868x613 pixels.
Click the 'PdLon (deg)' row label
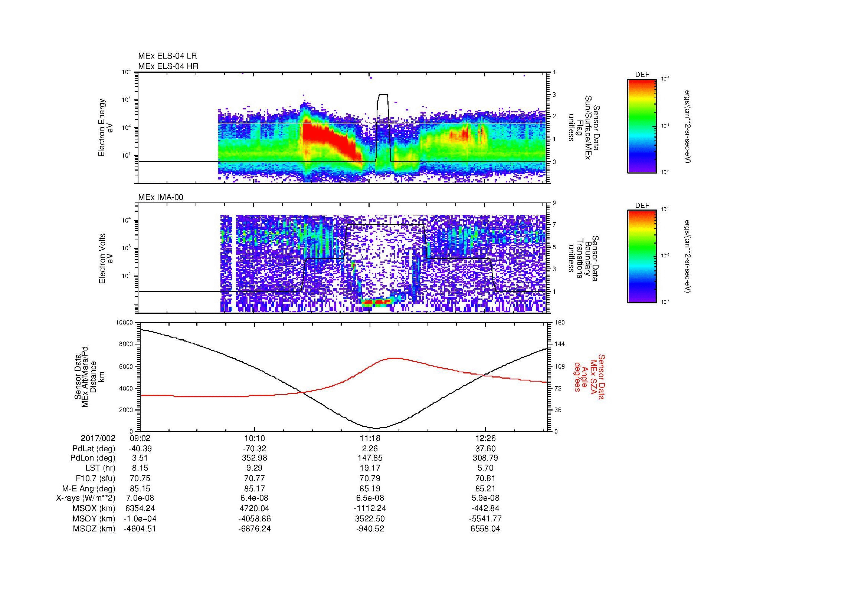click(x=93, y=458)
